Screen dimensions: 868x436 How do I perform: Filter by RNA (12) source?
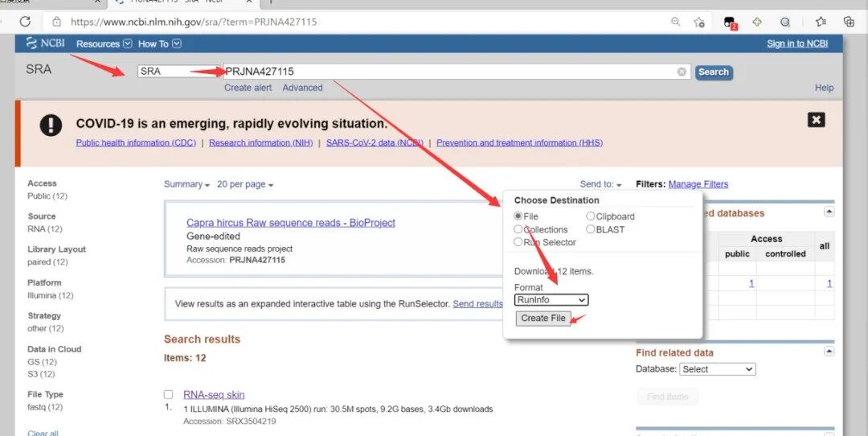pyautogui.click(x=45, y=228)
